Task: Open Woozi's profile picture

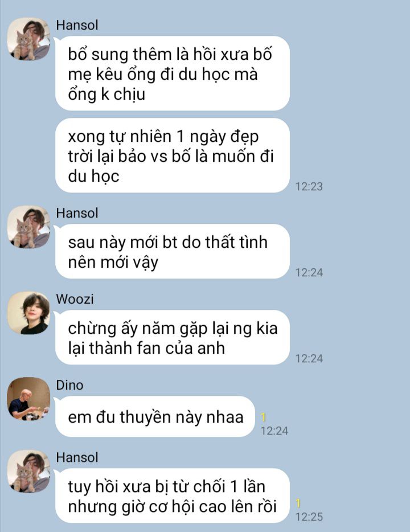Action: tap(29, 313)
